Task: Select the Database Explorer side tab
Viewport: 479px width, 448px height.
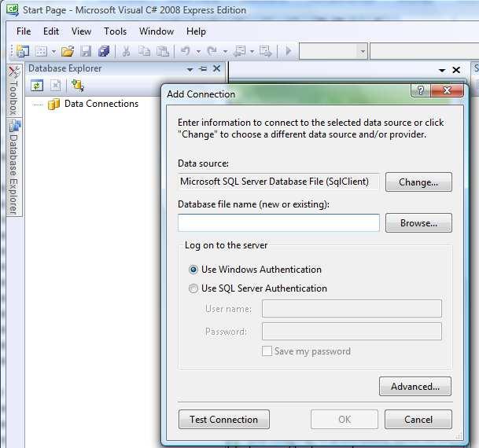Action: pos(14,167)
